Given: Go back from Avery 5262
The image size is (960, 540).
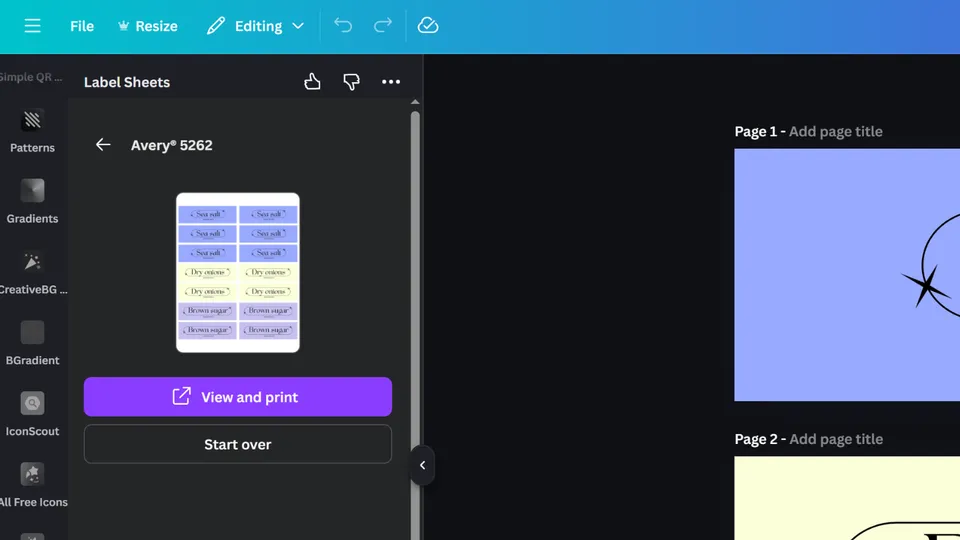Looking at the screenshot, I should point(103,145).
